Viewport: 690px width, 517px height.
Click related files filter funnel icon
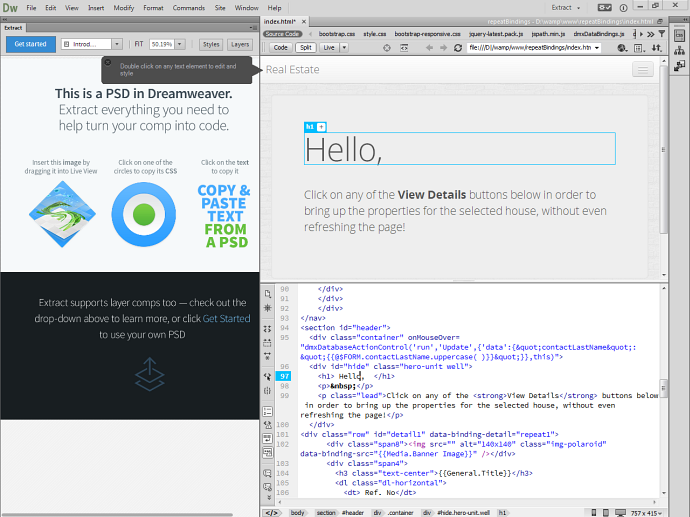(662, 34)
